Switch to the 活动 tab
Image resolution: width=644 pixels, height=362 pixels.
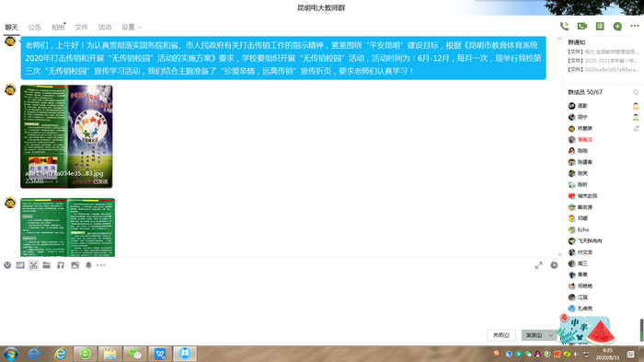point(105,27)
